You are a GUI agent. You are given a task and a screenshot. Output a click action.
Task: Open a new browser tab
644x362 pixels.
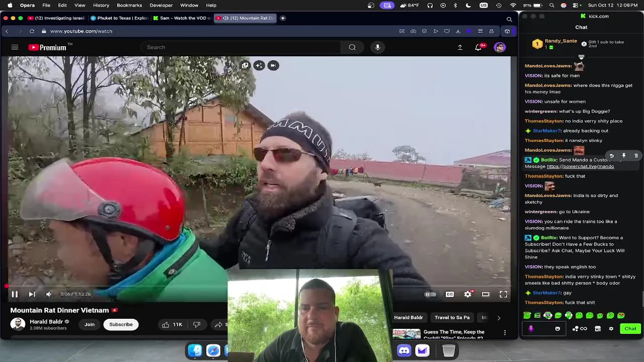[283, 18]
